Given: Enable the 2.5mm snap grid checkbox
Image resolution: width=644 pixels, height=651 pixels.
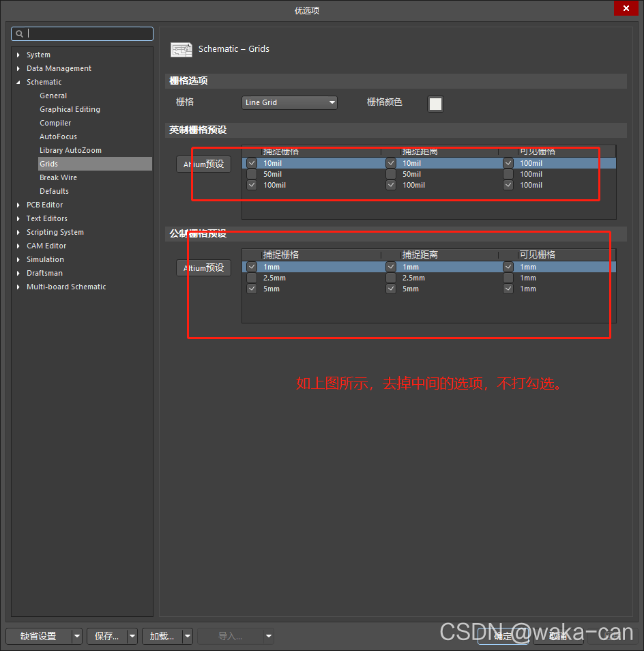Looking at the screenshot, I should coord(252,278).
